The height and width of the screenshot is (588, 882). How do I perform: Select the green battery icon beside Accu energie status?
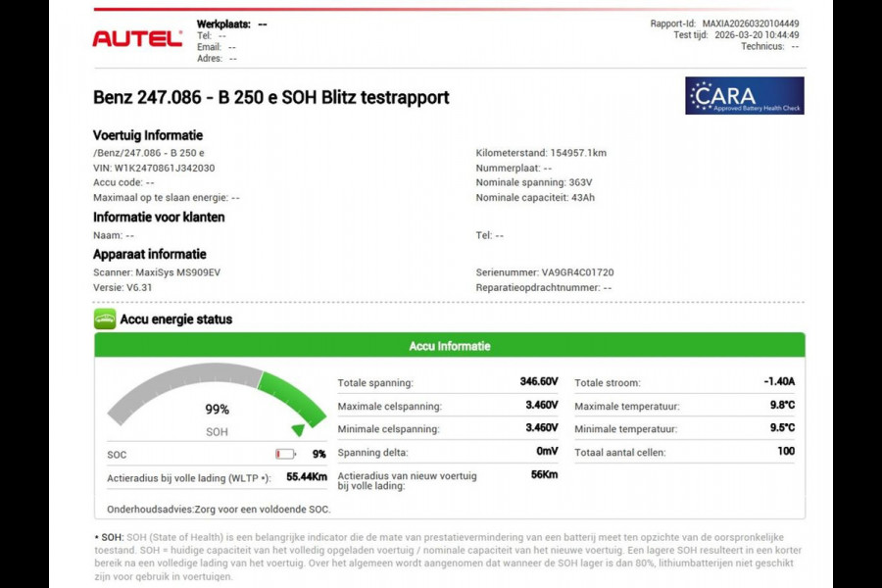pyautogui.click(x=103, y=318)
